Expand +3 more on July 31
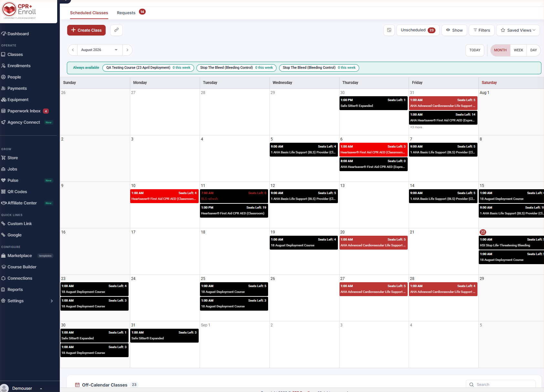This screenshot has width=544, height=392. coord(416,127)
